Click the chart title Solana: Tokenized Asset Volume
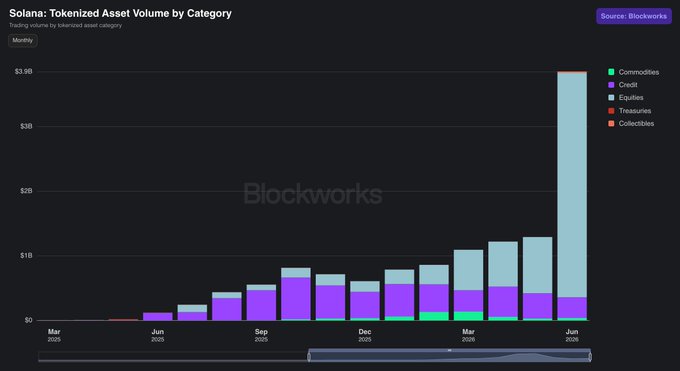The height and width of the screenshot is (371, 680). [x=121, y=13]
